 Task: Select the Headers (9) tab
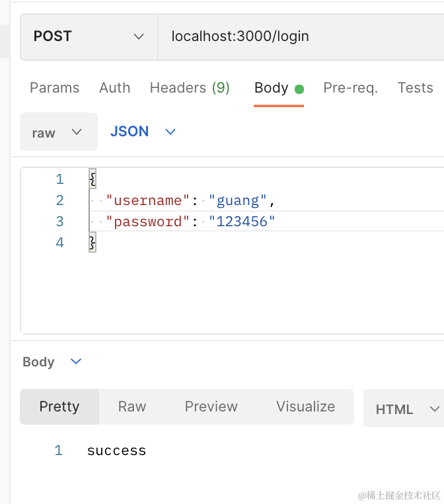click(190, 88)
